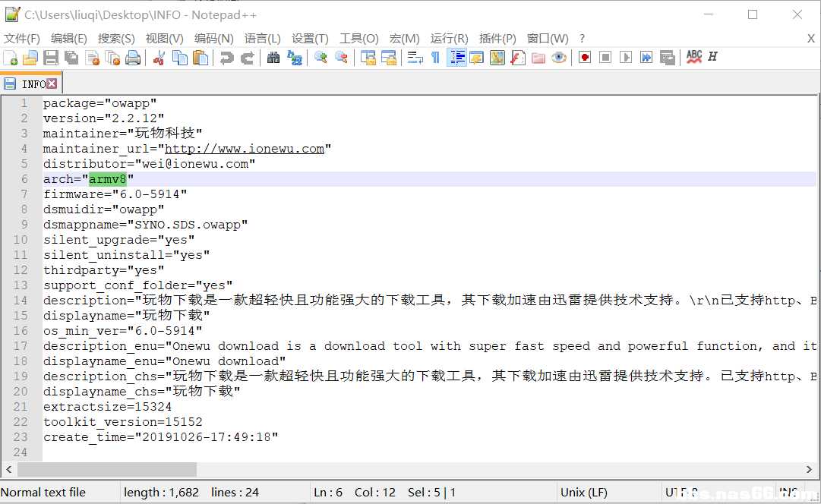This screenshot has height=504, width=821.
Task: Click the Stop Recording macro icon
Action: pyautogui.click(x=605, y=58)
